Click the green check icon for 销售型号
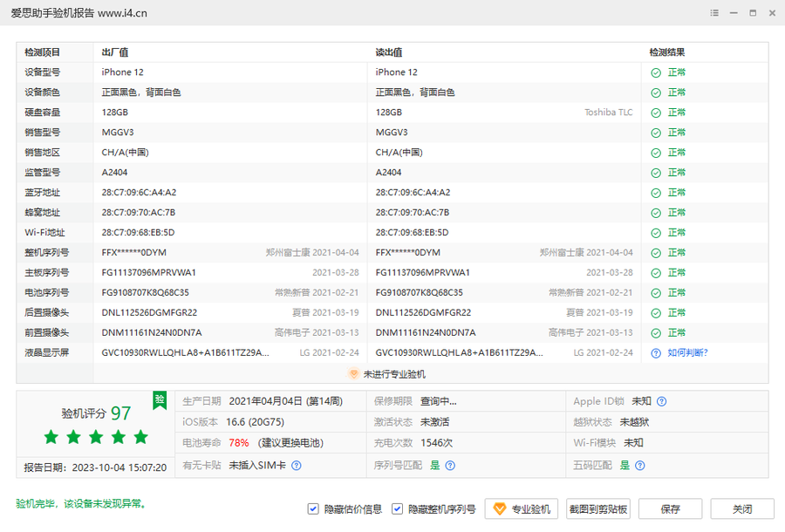The width and height of the screenshot is (785, 532). click(656, 133)
